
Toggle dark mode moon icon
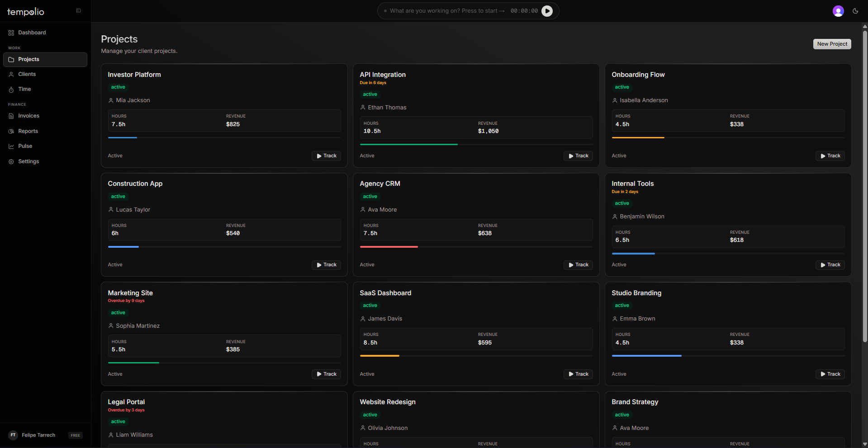point(855,11)
